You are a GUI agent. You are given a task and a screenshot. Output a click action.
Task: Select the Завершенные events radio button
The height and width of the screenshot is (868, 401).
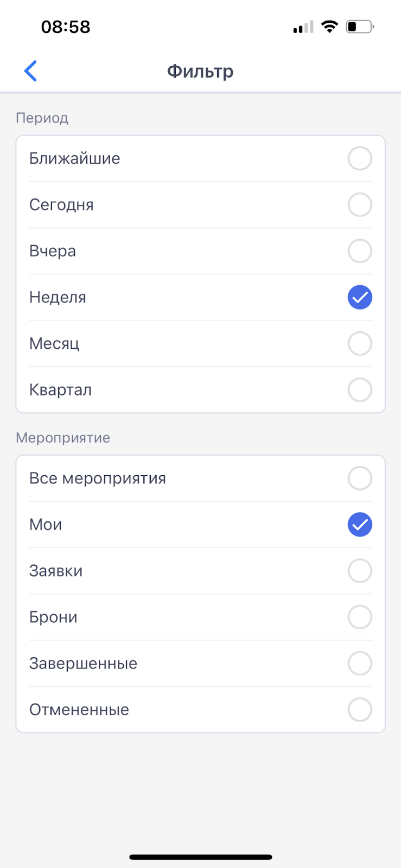[360, 663]
